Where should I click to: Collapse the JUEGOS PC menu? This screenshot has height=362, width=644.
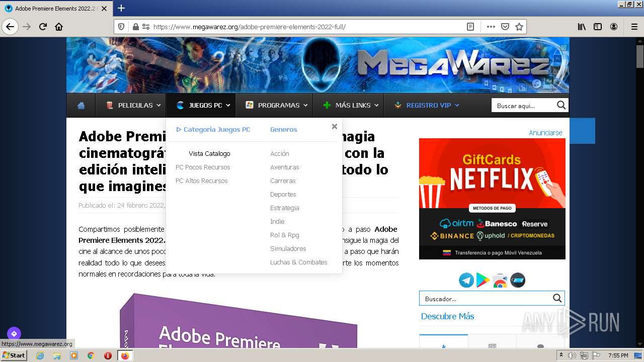pyautogui.click(x=201, y=106)
